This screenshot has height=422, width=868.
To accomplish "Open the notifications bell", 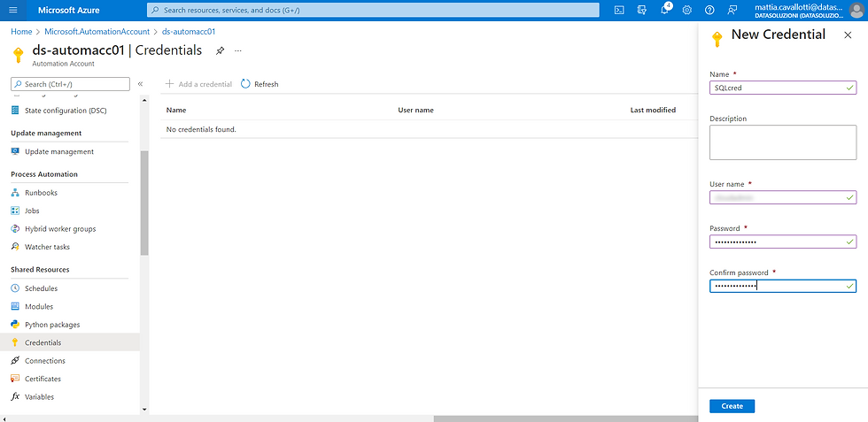I will click(x=665, y=10).
